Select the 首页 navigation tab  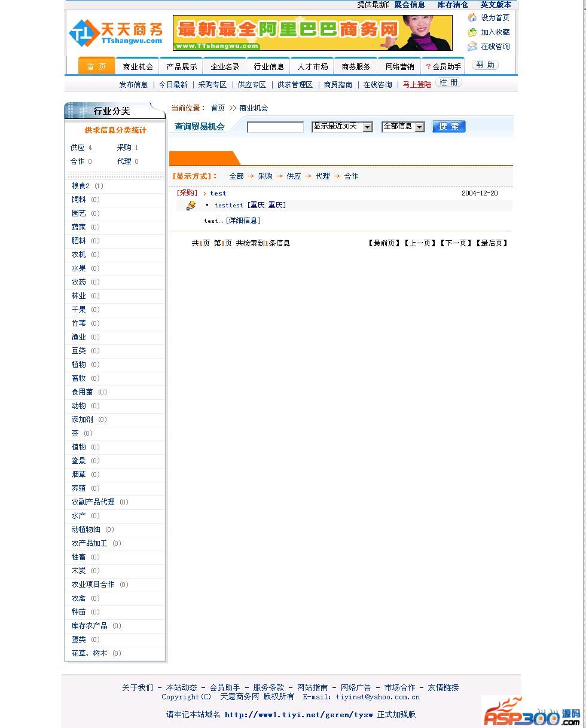click(x=96, y=66)
